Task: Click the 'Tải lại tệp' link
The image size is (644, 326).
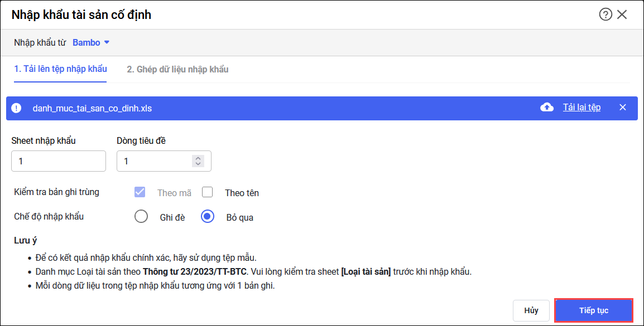Action: click(x=581, y=108)
